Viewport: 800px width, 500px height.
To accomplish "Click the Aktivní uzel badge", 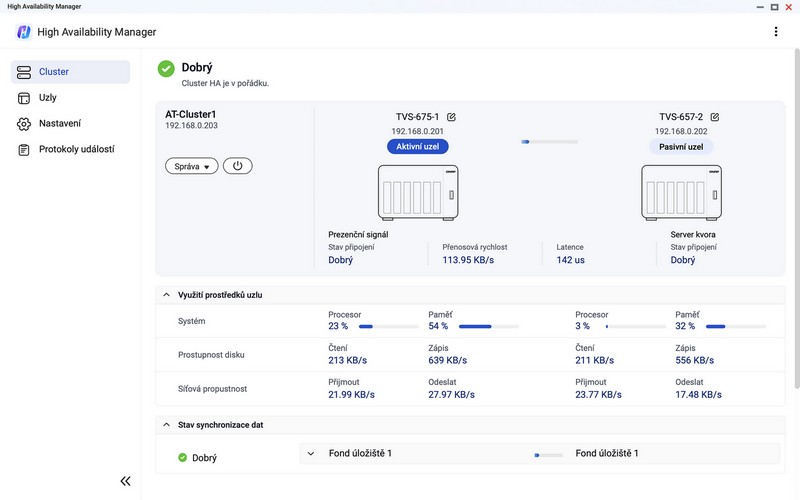I will tap(417, 146).
